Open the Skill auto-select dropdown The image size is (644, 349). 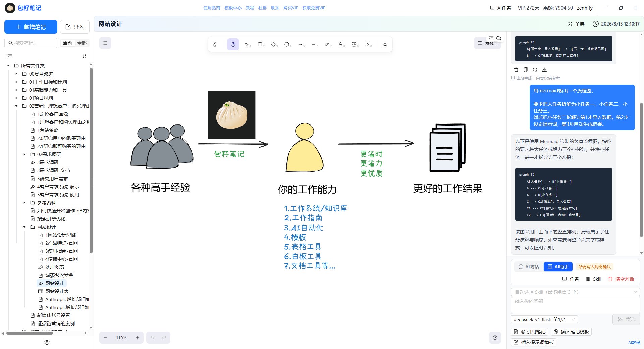575,292
